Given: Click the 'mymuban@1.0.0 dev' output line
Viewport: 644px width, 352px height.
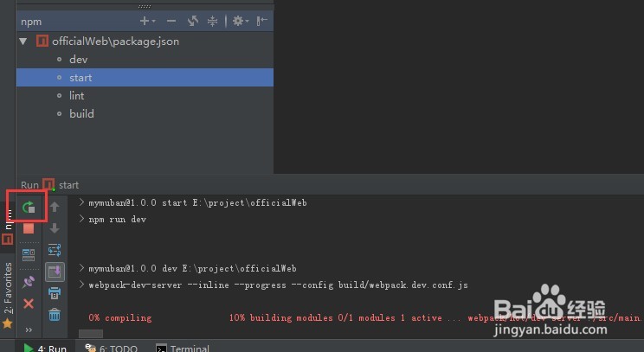Looking at the screenshot, I should [192, 268].
